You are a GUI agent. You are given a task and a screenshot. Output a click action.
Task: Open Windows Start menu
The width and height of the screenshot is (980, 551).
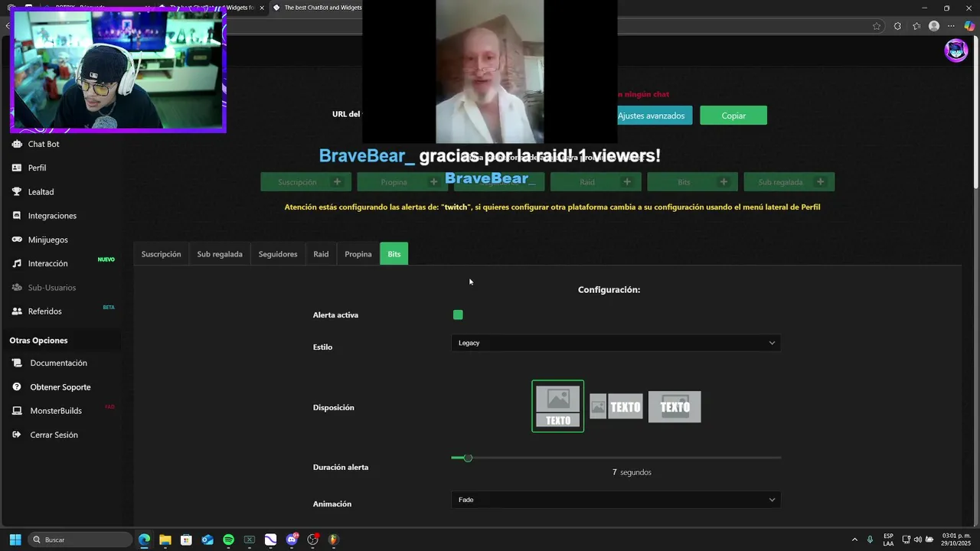pyautogui.click(x=15, y=540)
